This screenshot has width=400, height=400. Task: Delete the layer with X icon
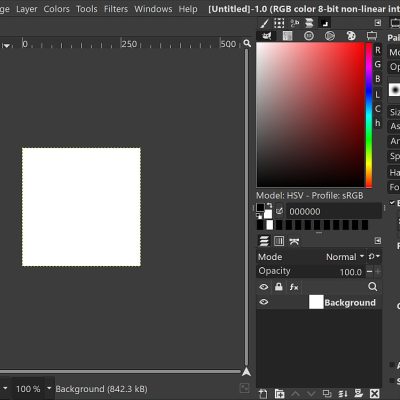(375, 394)
